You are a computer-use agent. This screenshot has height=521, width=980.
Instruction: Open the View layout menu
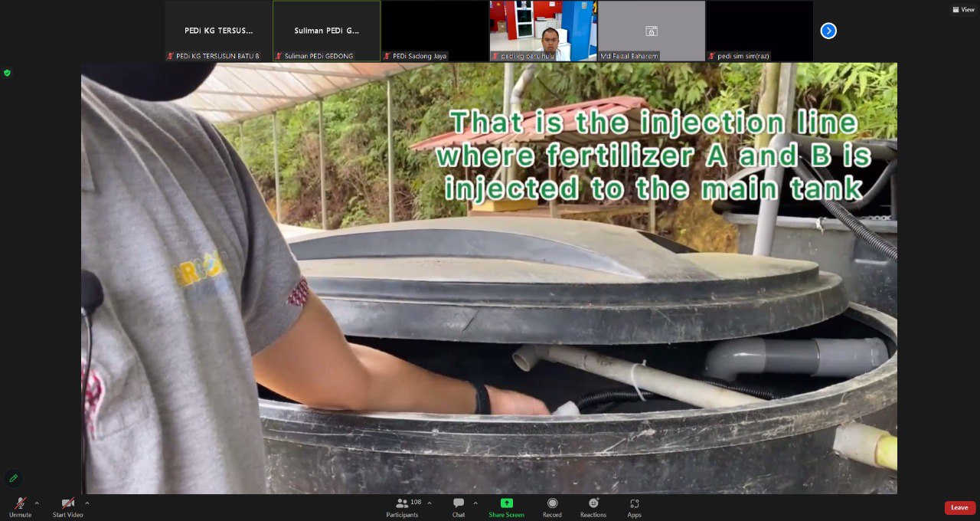[963, 9]
